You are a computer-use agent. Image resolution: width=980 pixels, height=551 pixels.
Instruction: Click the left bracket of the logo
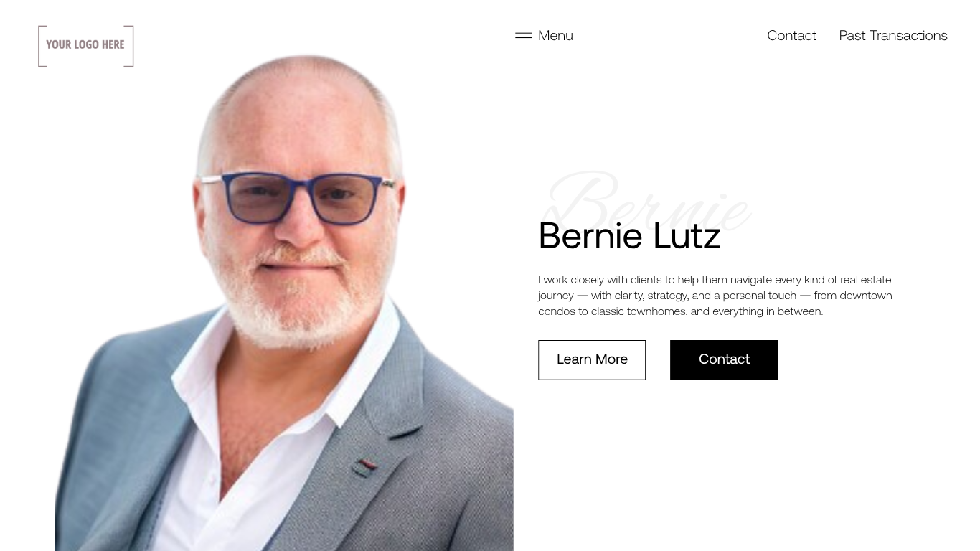coord(42,46)
